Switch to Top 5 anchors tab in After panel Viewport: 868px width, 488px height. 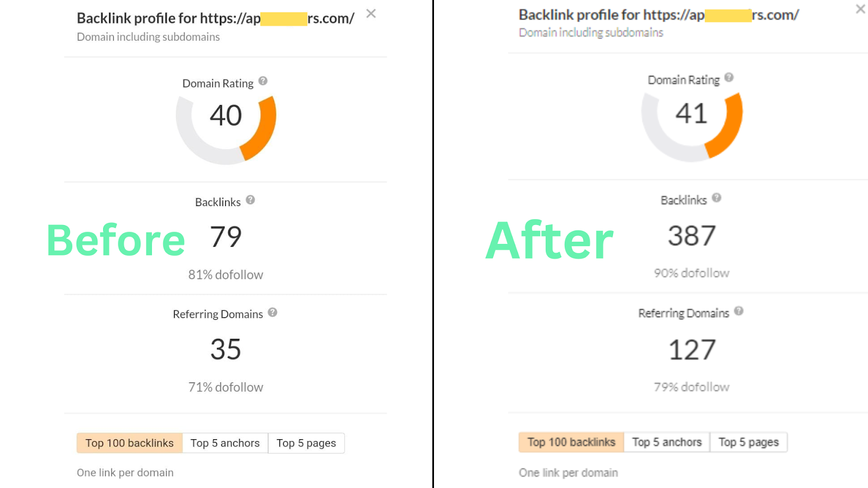(x=667, y=442)
